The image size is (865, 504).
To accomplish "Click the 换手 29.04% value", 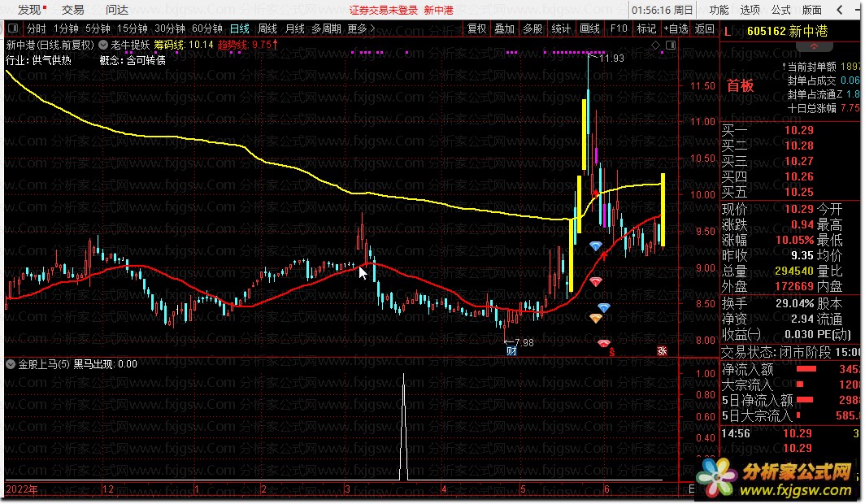I will [795, 304].
